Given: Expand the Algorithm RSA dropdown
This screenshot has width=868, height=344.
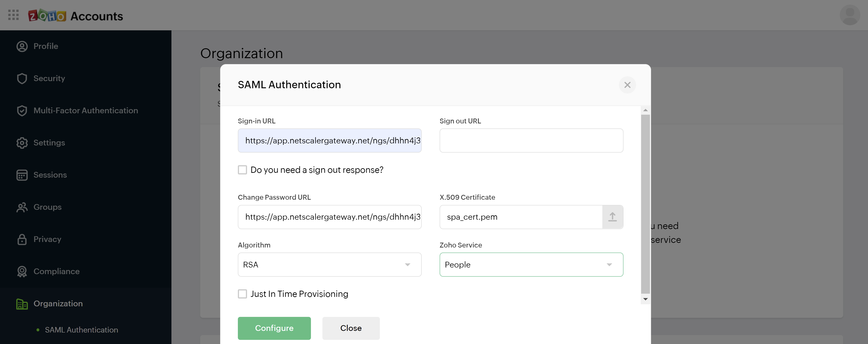Looking at the screenshot, I should tap(329, 264).
